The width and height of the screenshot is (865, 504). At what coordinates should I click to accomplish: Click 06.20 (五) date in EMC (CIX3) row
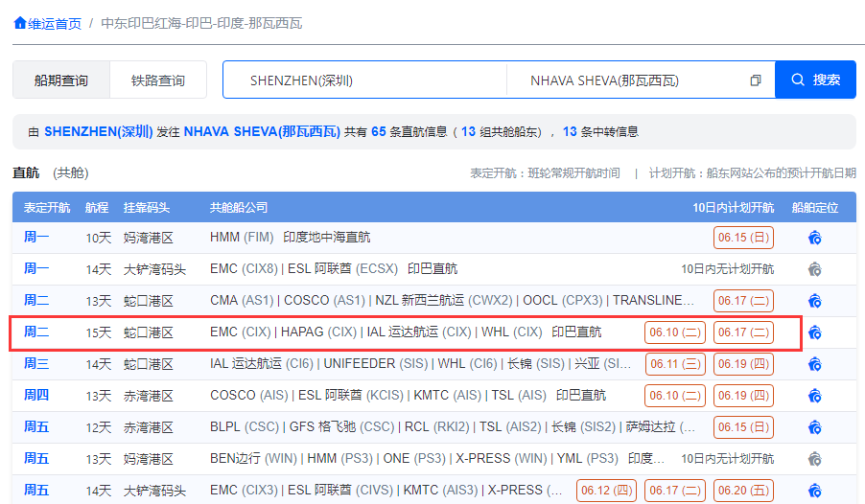click(x=743, y=491)
